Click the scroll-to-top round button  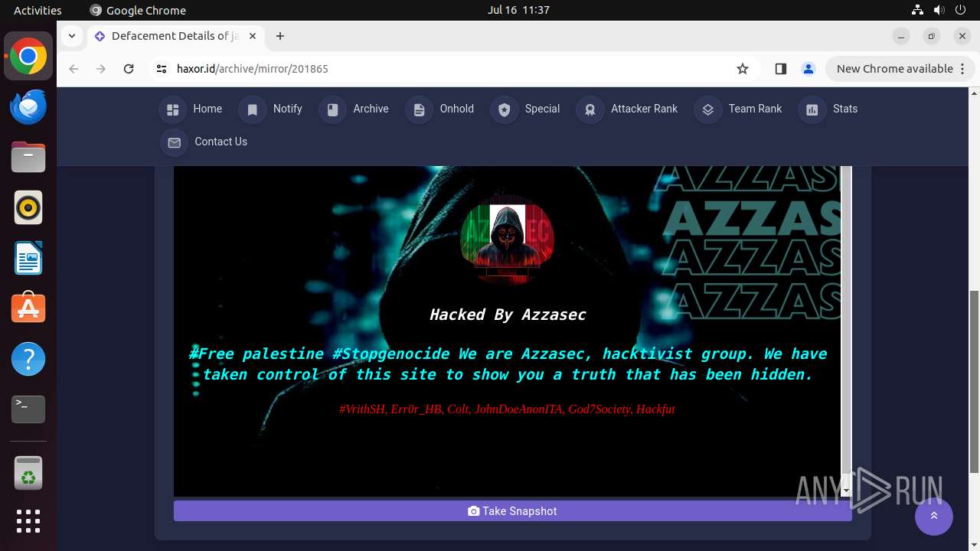click(x=934, y=517)
